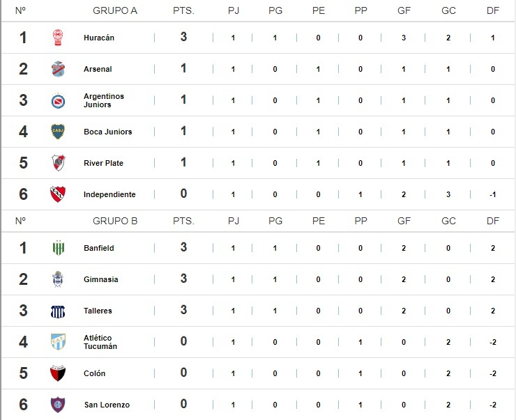Click the Talleres striped crest
The height and width of the screenshot is (420, 516).
[x=58, y=311]
